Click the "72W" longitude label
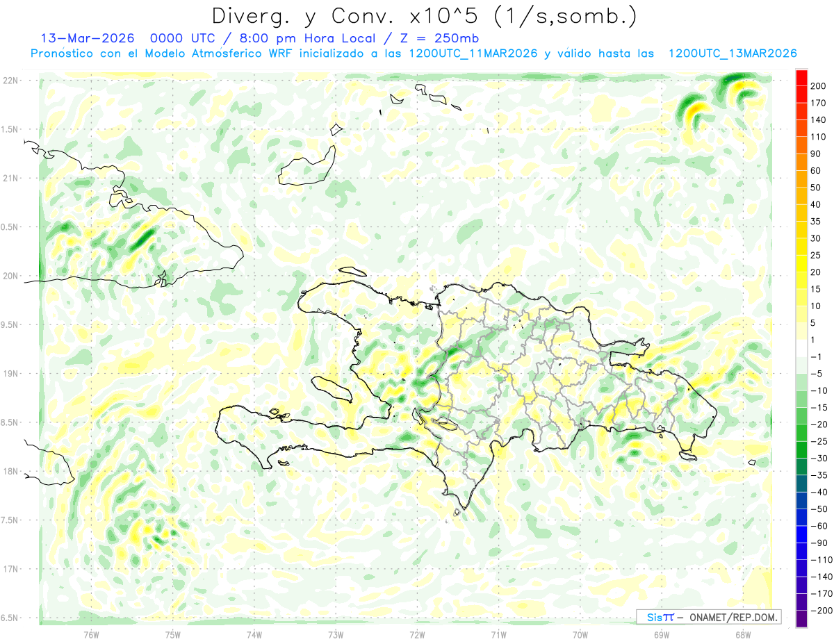Screen dimensions: 834x644 click(x=417, y=634)
